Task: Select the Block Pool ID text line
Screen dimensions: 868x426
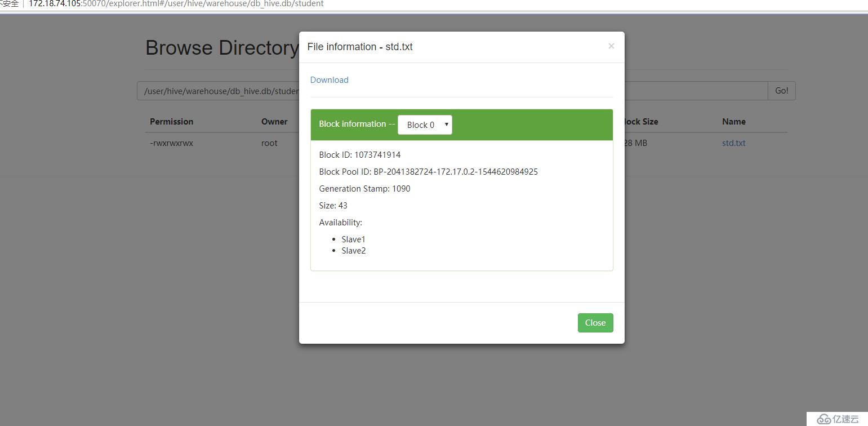Action: (x=428, y=172)
